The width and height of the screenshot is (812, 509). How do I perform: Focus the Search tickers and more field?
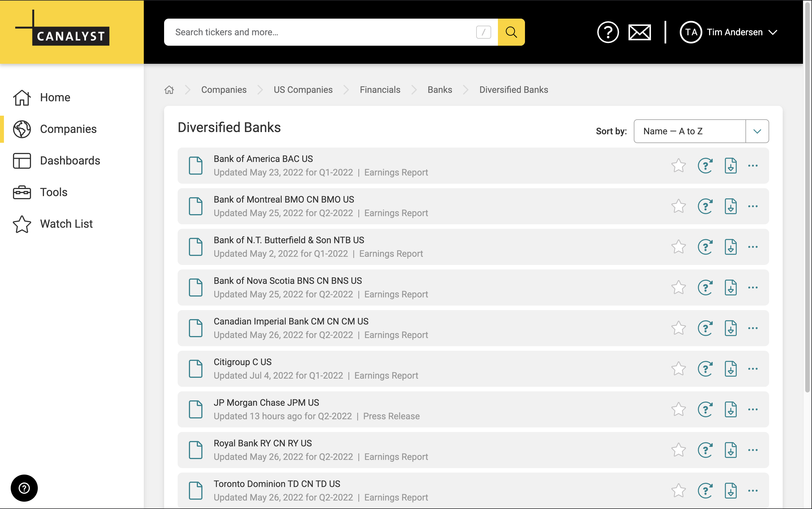click(x=319, y=32)
